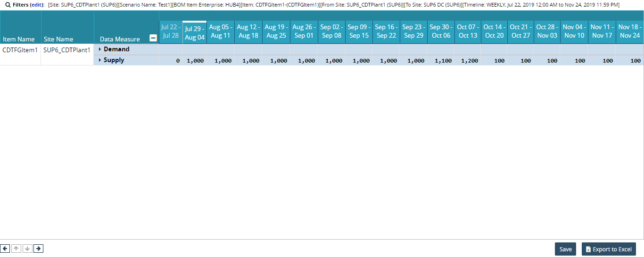
Task: Collapse the Data Measure column with the minus icon
Action: point(153,39)
